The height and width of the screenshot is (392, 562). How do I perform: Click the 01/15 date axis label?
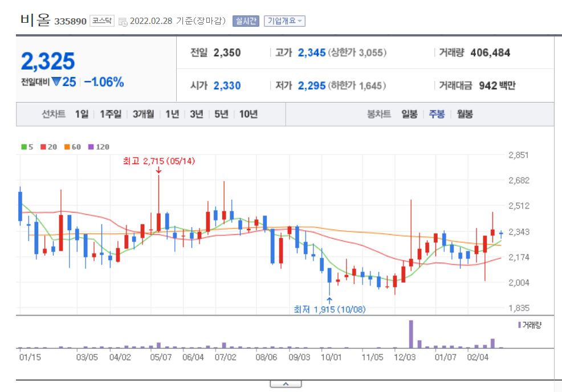point(30,357)
